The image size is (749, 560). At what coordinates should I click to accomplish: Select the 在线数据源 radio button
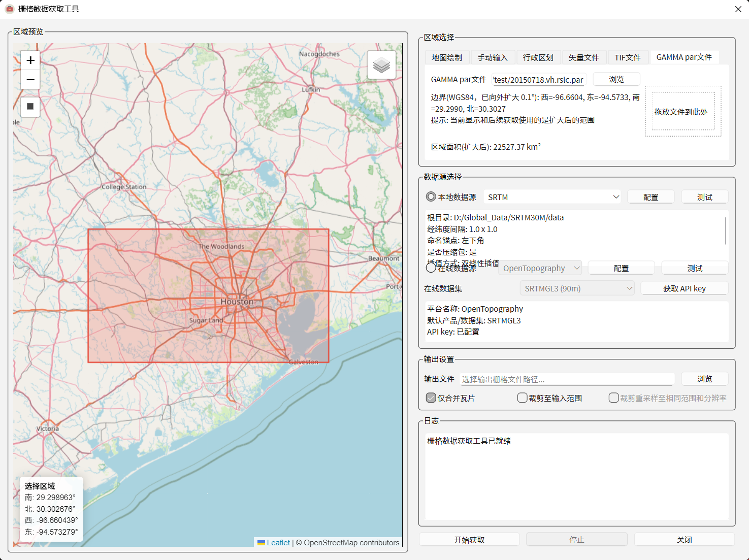pos(431,268)
